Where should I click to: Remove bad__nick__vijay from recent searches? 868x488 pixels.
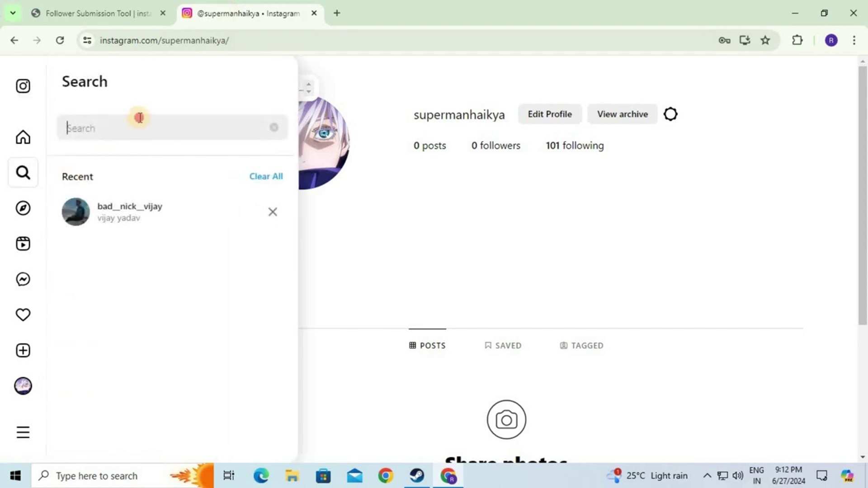click(x=273, y=211)
